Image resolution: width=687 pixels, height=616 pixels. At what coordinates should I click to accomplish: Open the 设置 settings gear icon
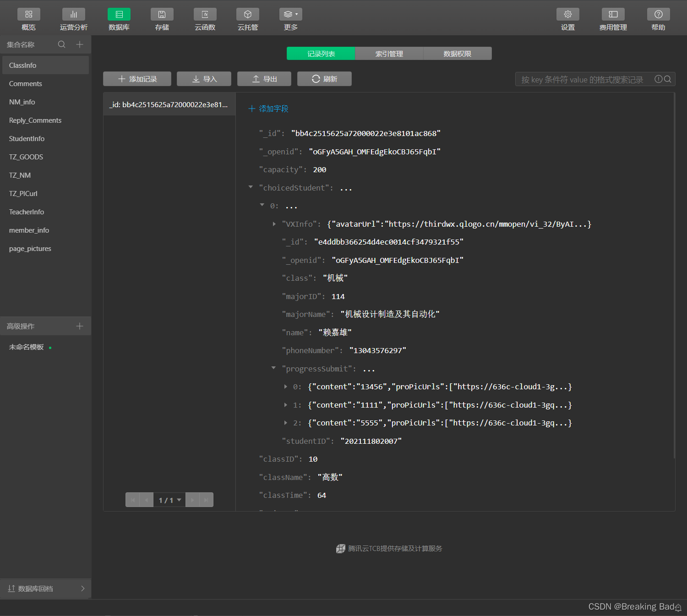click(568, 14)
